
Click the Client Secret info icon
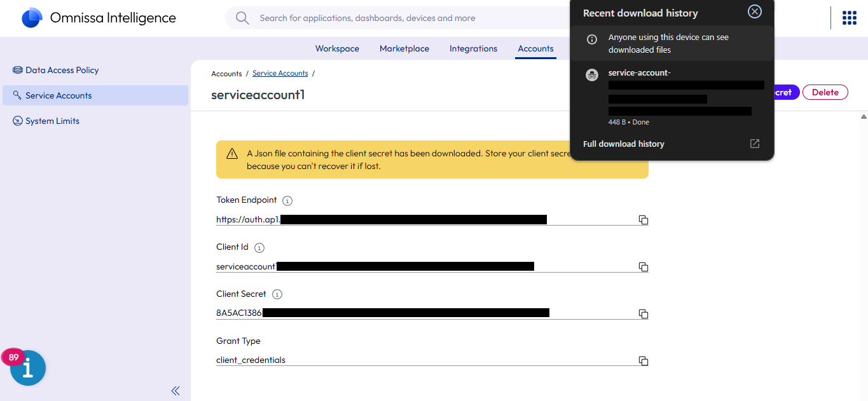pos(277,295)
